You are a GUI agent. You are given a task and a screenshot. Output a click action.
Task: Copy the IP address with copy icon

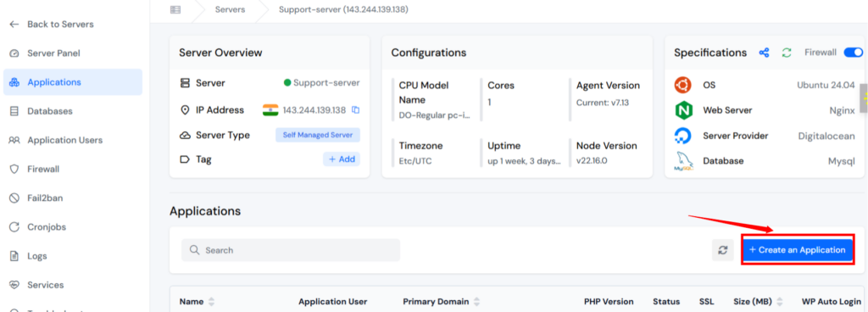[356, 110]
